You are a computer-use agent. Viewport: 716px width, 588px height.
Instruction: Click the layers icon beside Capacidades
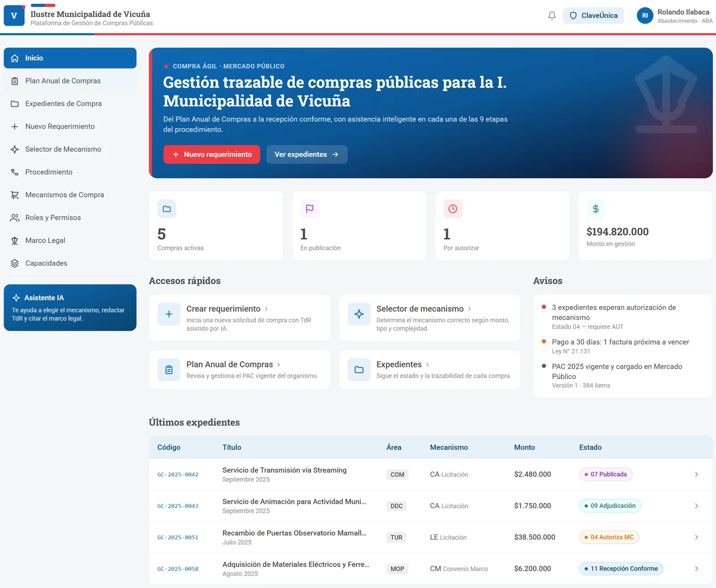pyautogui.click(x=15, y=264)
